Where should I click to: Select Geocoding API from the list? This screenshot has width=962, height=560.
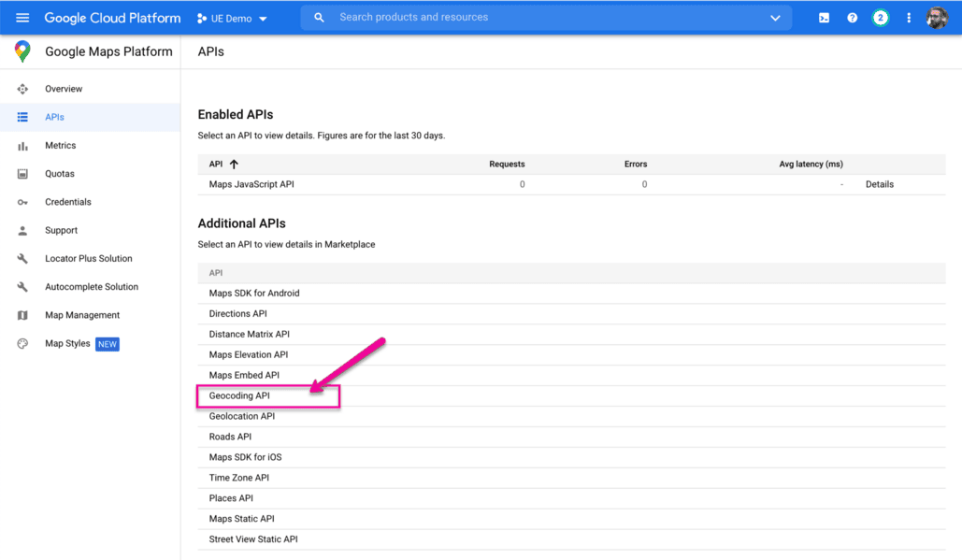point(239,396)
